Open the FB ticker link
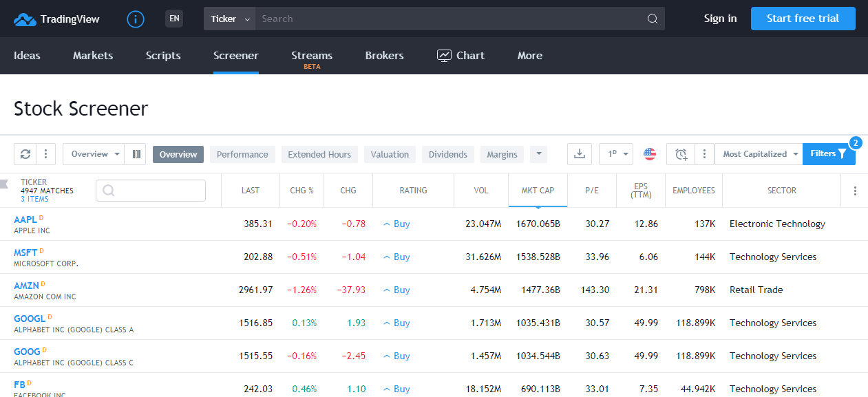868x397 pixels. coord(20,385)
